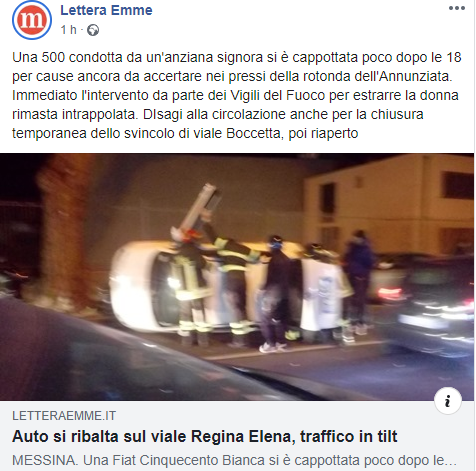Open the three-dot post options menu
Screen dimensions: 476x471
456,9
